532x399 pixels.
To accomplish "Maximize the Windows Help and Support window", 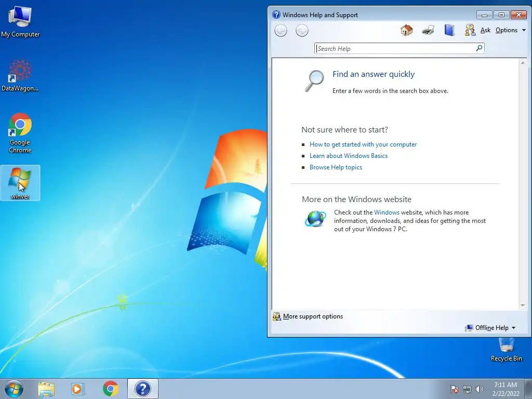I will pos(501,15).
